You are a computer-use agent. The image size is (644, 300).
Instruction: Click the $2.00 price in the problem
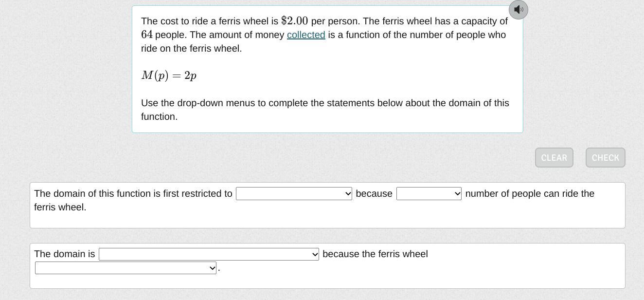[294, 21]
